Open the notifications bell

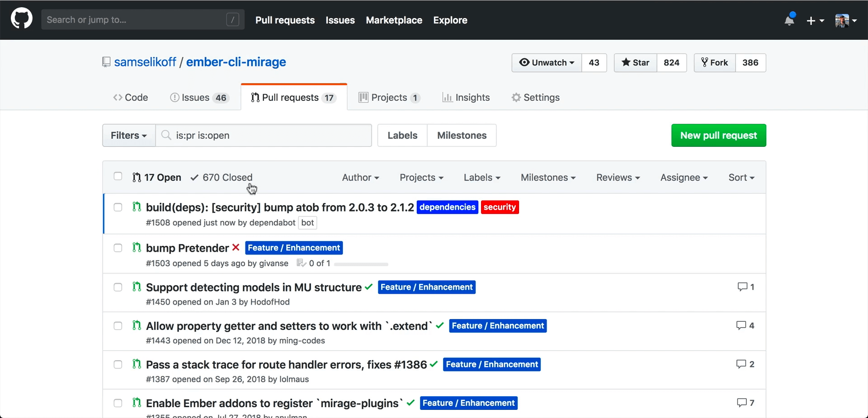(789, 20)
